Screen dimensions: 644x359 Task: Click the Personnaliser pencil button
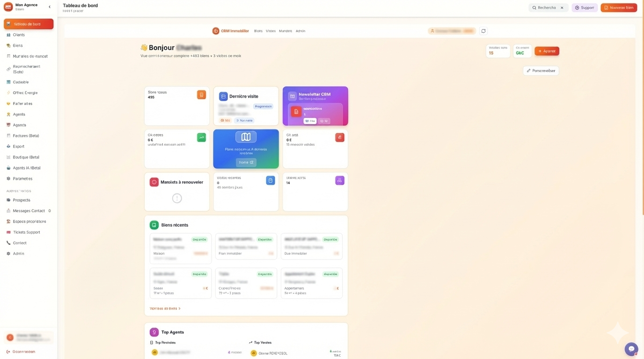point(541,71)
